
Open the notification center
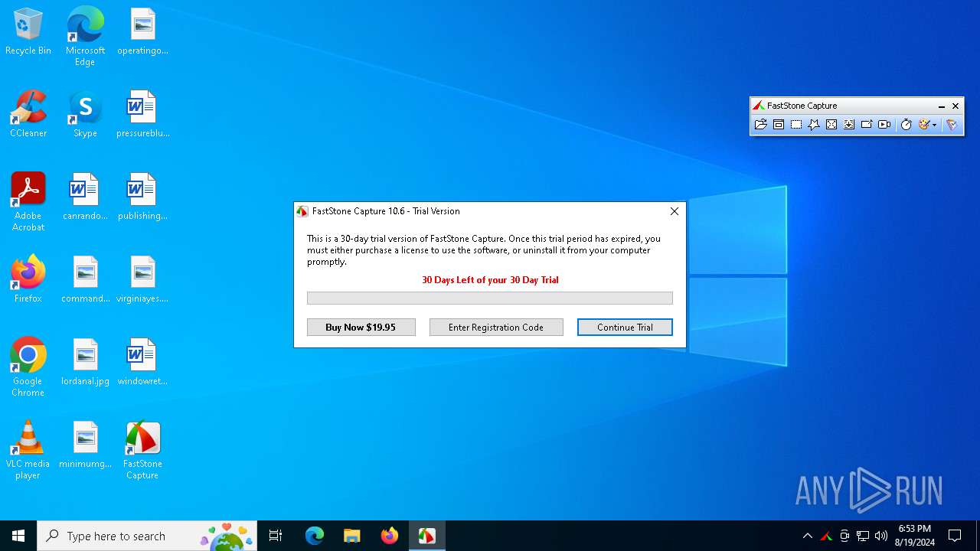pyautogui.click(x=955, y=536)
